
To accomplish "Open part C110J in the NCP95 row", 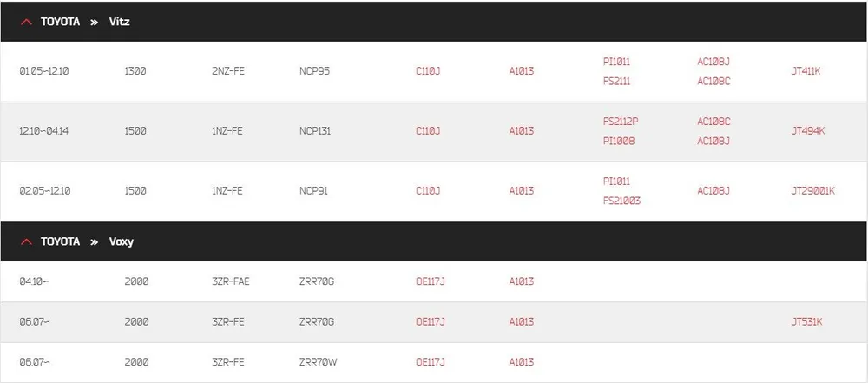I will click(x=428, y=71).
